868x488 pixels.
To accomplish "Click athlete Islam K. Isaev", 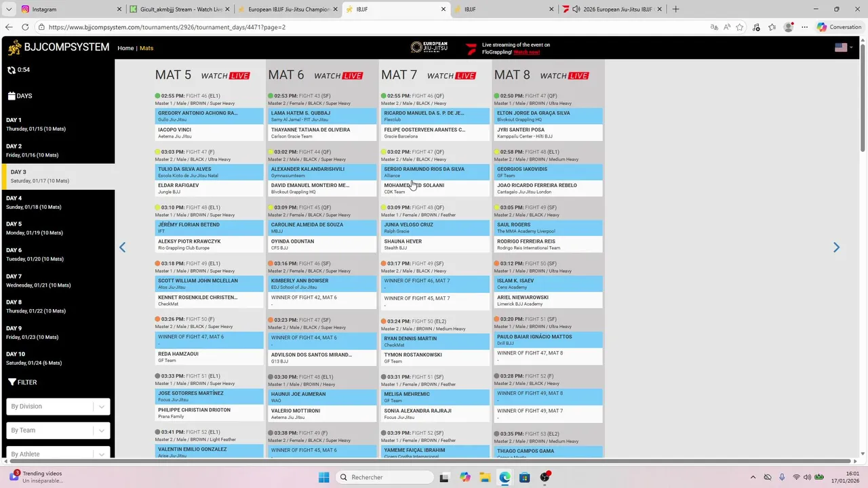I will pos(515,281).
